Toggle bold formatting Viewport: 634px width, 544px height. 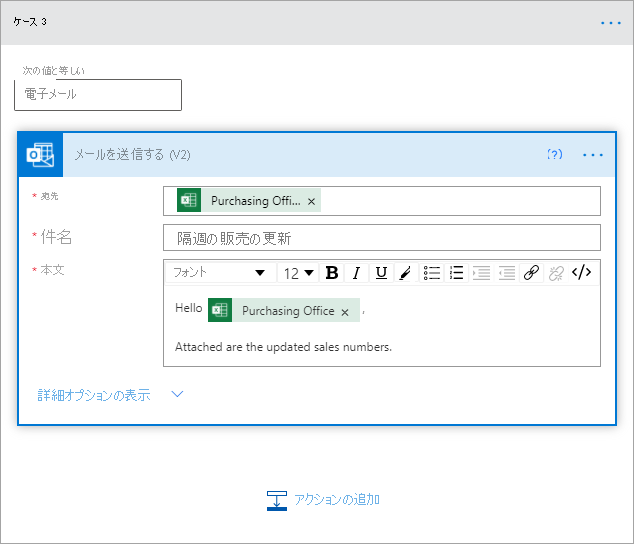coord(332,273)
